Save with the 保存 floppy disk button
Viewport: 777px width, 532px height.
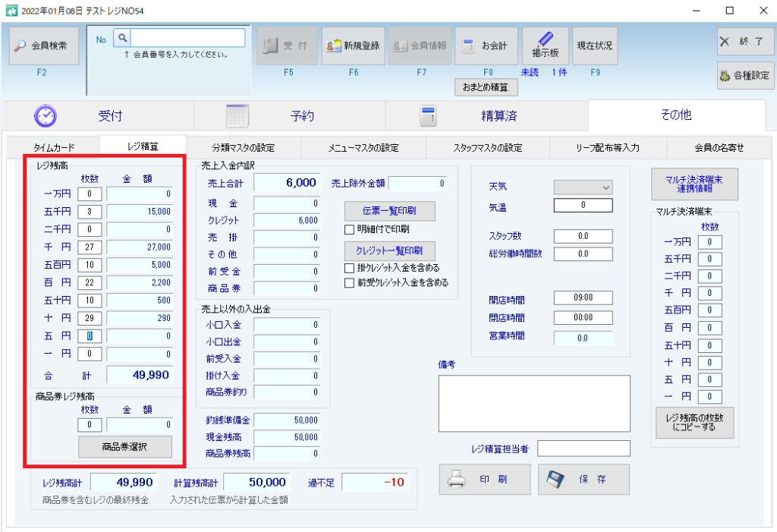(584, 480)
